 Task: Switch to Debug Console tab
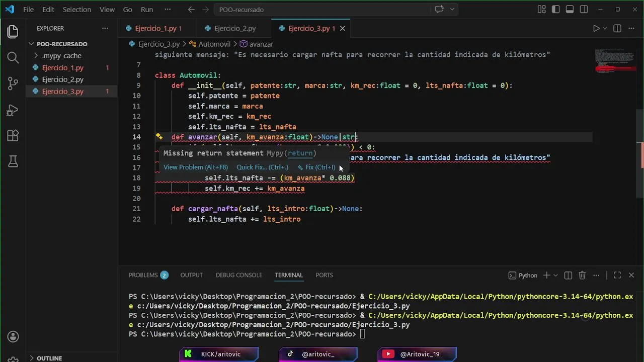pyautogui.click(x=238, y=275)
